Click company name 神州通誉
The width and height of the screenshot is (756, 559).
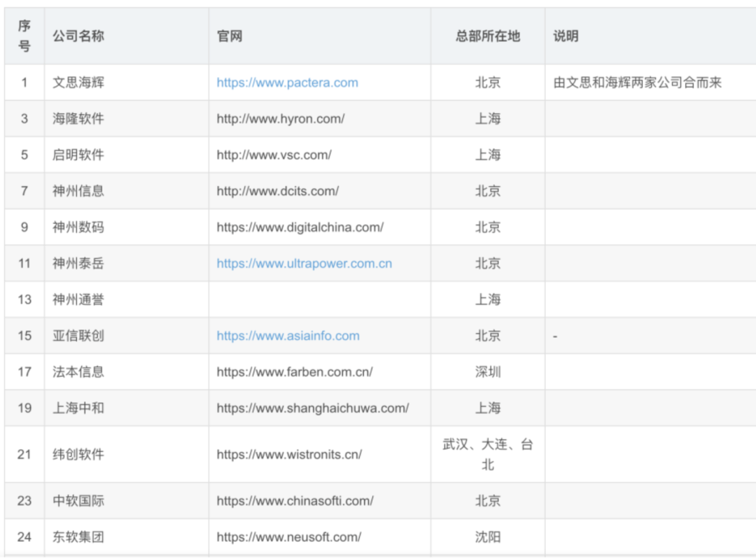coord(78,299)
